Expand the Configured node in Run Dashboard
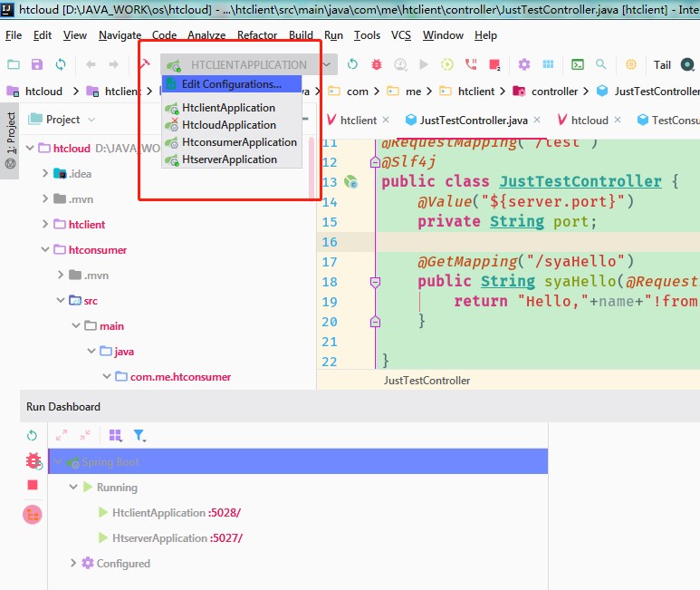This screenshot has width=700, height=590. (73, 563)
